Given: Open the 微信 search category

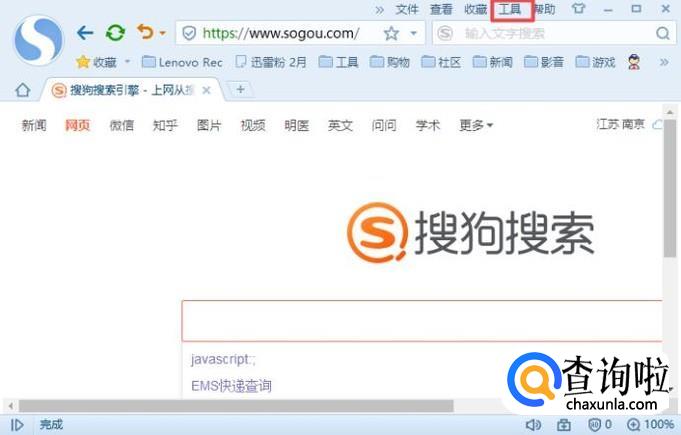Looking at the screenshot, I should (122, 125).
